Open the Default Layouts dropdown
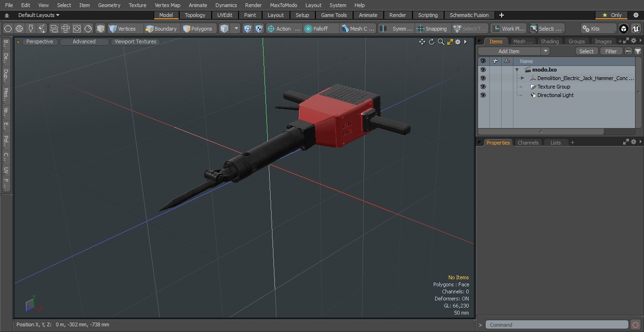644x332 pixels. tap(39, 15)
